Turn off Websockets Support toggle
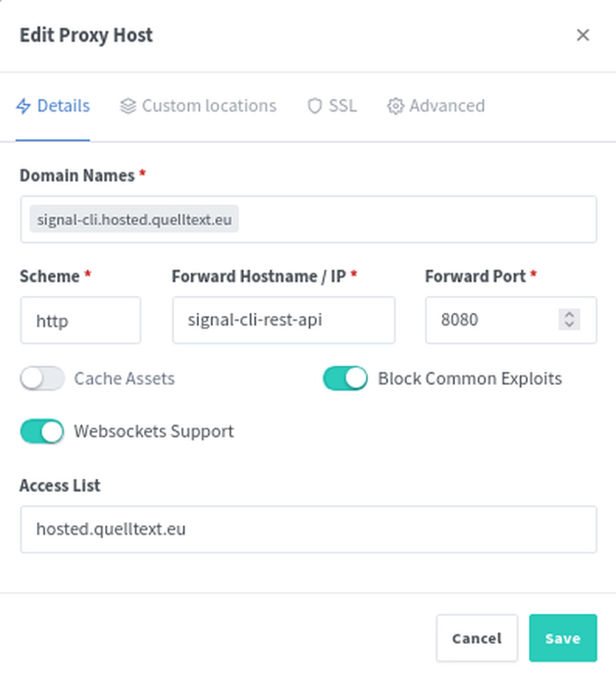The image size is (616, 676). (x=43, y=431)
